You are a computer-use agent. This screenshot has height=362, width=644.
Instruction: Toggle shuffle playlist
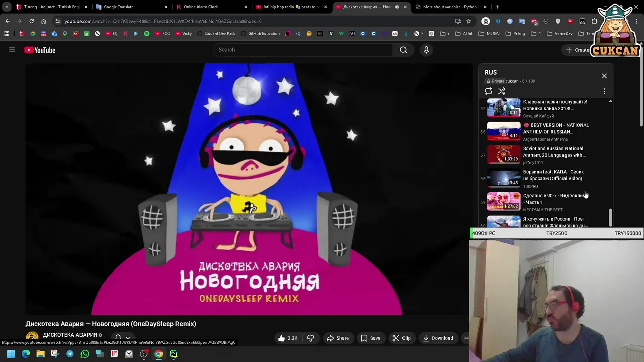(x=502, y=91)
